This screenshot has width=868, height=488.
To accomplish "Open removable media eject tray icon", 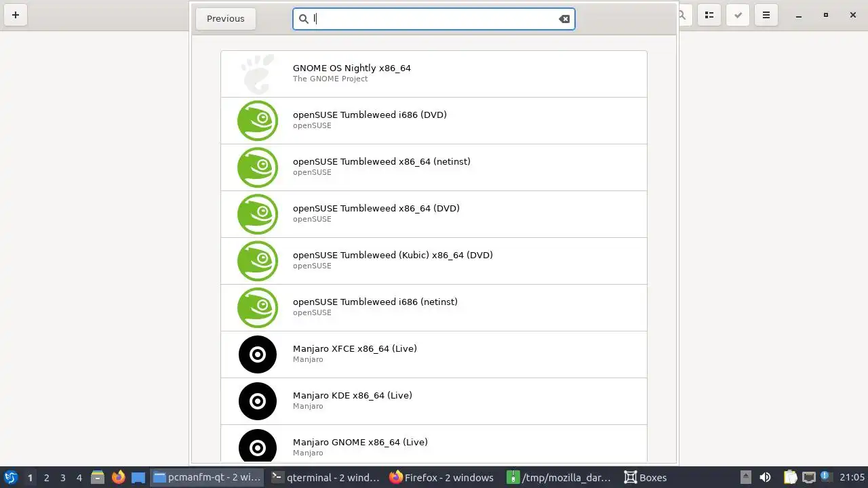I will 745,477.
